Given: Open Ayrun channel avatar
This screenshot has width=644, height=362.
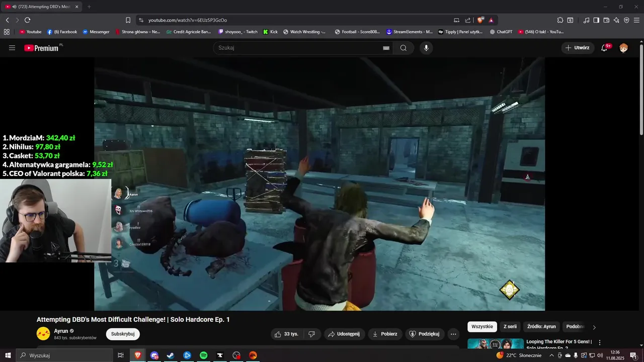Looking at the screenshot, I should coord(43,334).
